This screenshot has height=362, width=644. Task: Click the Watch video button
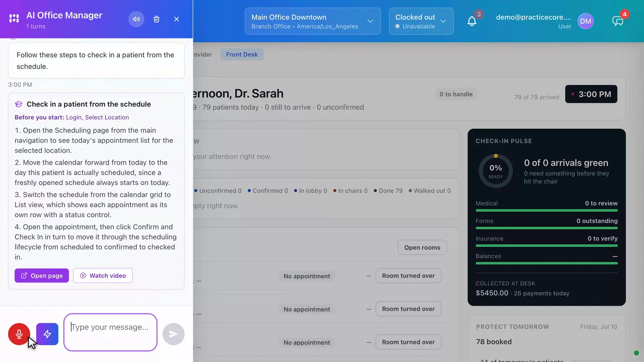click(103, 276)
